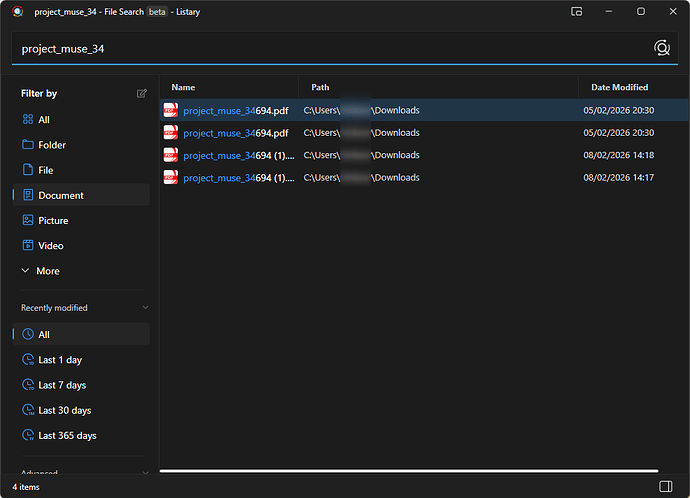Image resolution: width=690 pixels, height=498 pixels.
Task: Select the Video filter
Action: pyautogui.click(x=50, y=245)
